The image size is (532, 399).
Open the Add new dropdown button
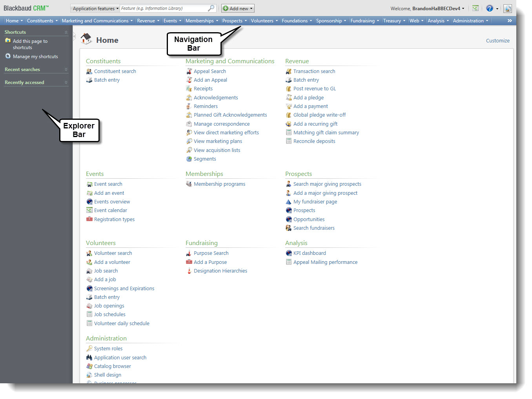click(x=238, y=8)
